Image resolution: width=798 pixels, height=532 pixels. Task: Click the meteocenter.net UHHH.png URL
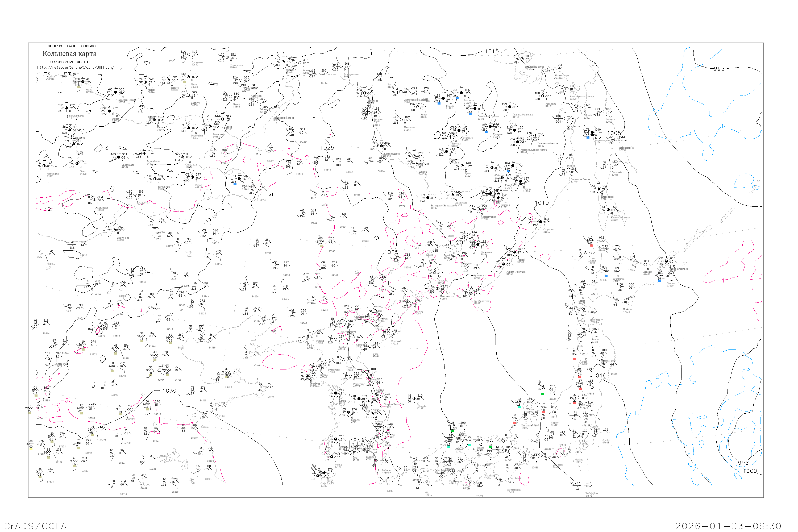pyautogui.click(x=75, y=68)
